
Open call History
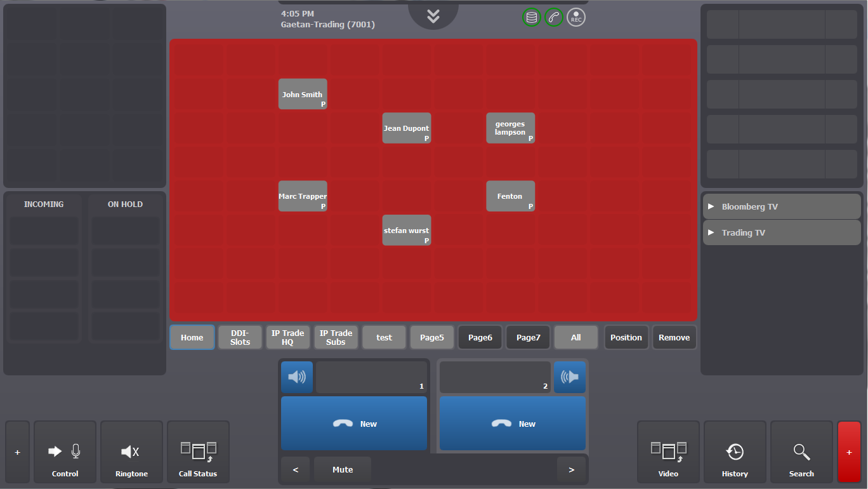pyautogui.click(x=735, y=452)
